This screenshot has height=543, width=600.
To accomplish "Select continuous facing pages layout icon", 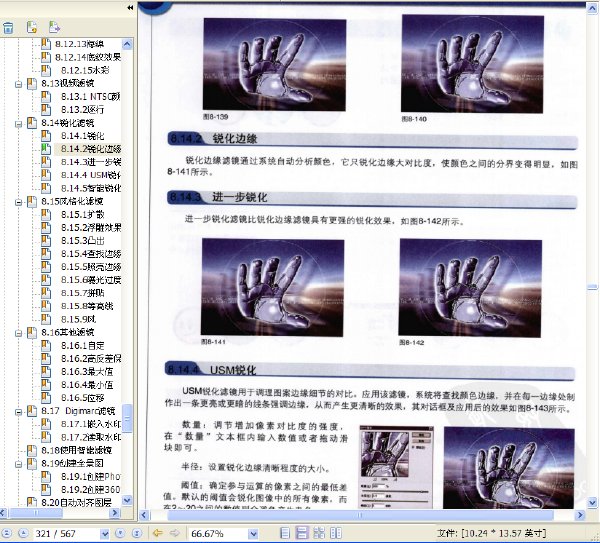I will (319, 533).
